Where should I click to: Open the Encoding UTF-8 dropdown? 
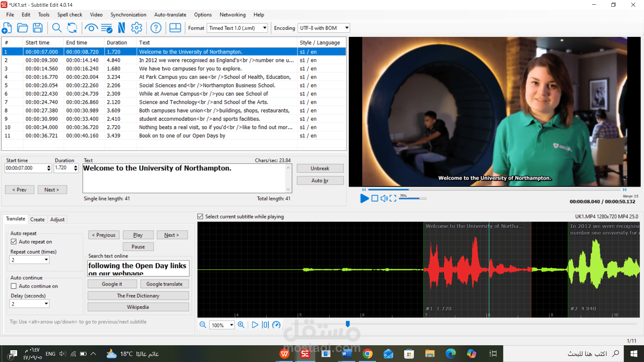click(x=346, y=28)
